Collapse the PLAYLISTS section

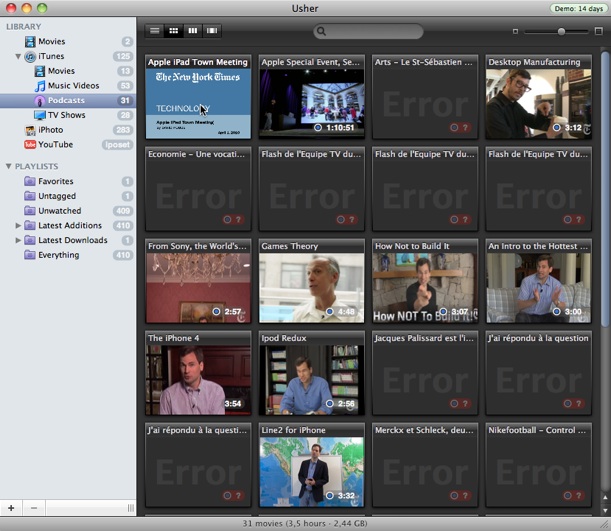(9, 166)
